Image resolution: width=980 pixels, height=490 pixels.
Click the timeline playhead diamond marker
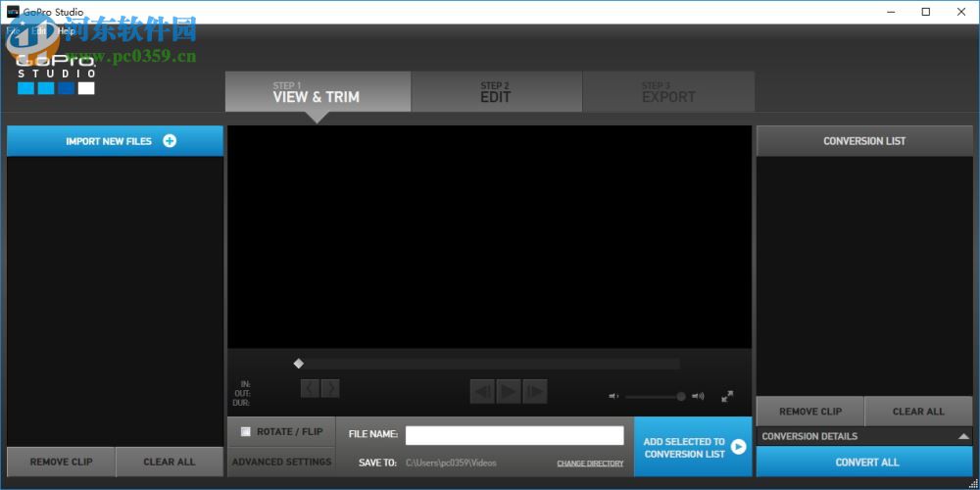(x=299, y=364)
